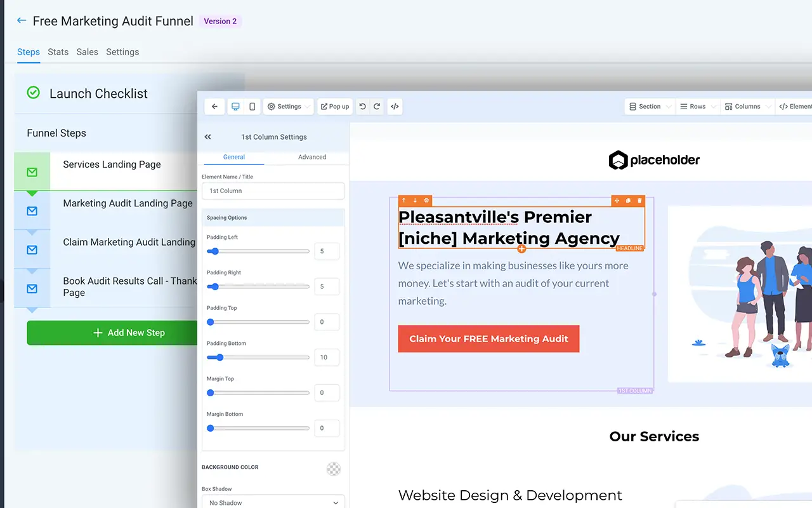Image resolution: width=812 pixels, height=508 pixels.
Task: Click the team illustration image
Action: click(740, 294)
